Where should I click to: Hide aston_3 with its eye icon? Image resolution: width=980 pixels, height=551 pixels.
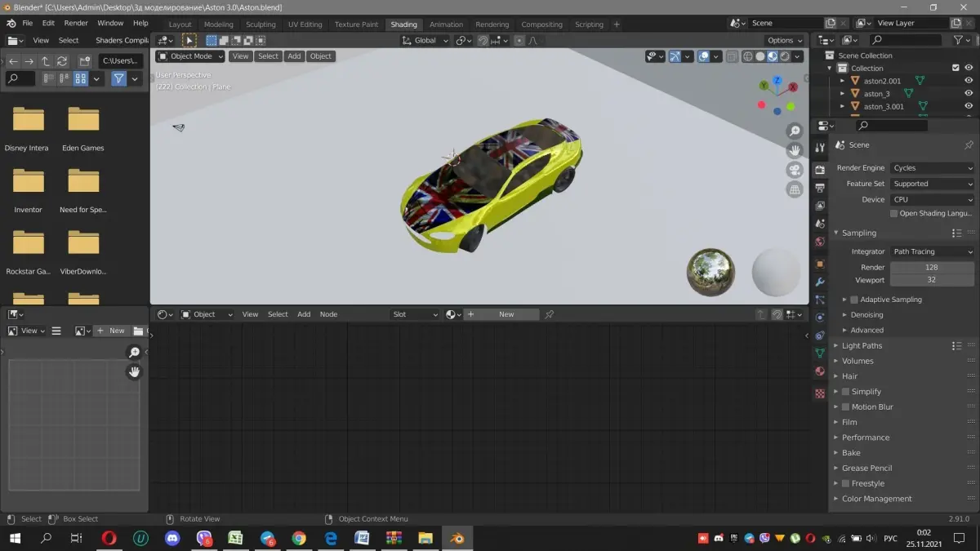point(969,94)
